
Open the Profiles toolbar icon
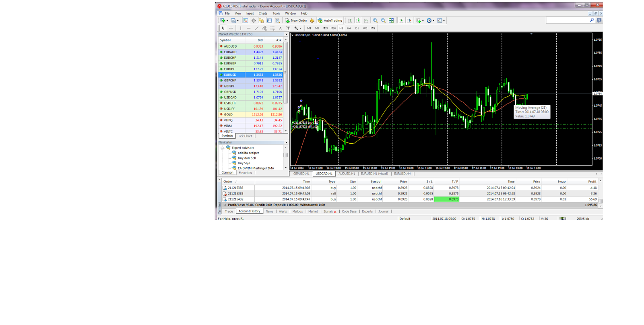(233, 21)
